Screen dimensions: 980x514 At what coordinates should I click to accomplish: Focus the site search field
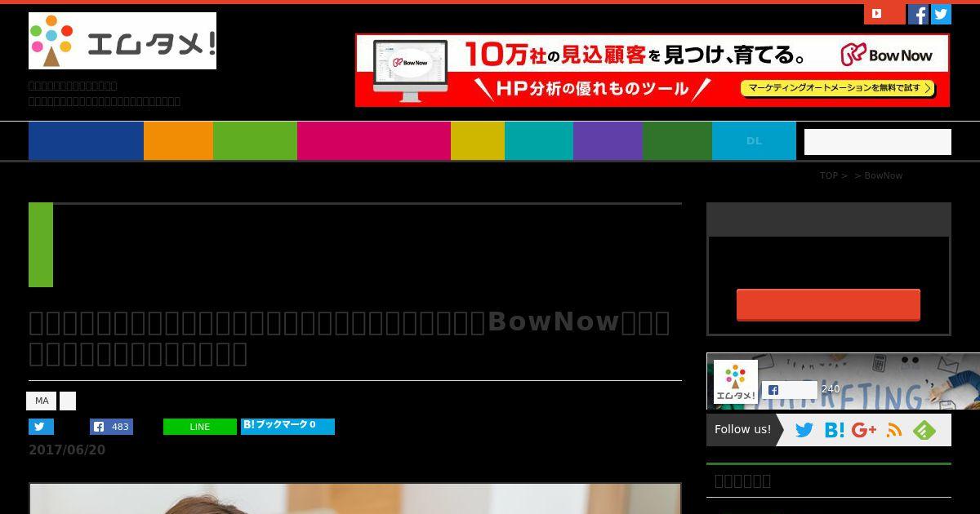point(878,142)
